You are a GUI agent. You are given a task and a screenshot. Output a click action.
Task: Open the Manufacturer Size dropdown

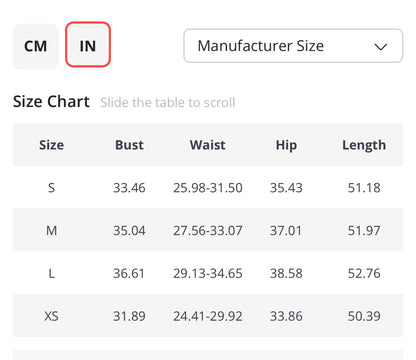click(x=293, y=46)
